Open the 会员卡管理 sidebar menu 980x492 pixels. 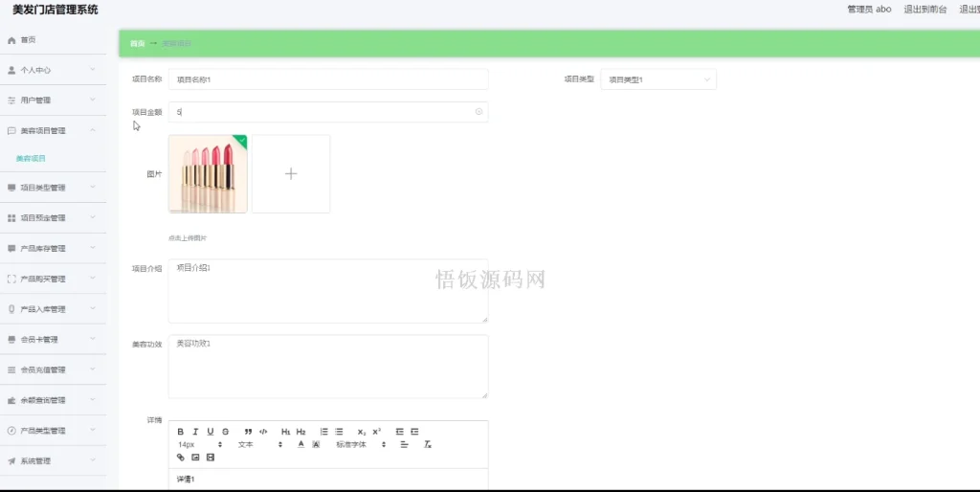[54, 340]
